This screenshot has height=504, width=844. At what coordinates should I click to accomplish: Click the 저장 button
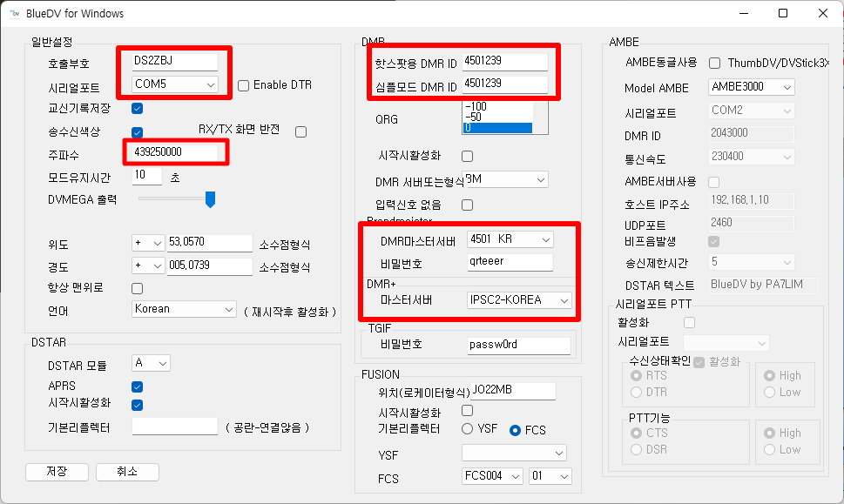click(x=57, y=472)
